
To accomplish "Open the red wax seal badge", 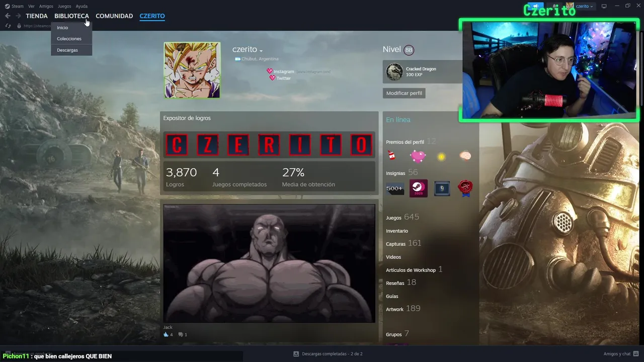I will (x=465, y=189).
